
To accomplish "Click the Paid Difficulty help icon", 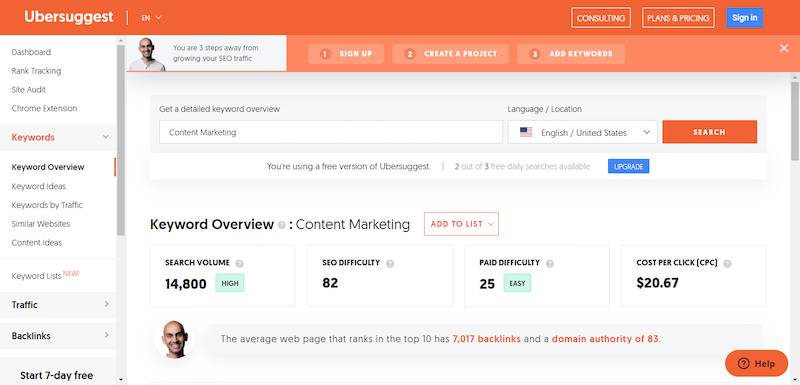I will click(549, 264).
